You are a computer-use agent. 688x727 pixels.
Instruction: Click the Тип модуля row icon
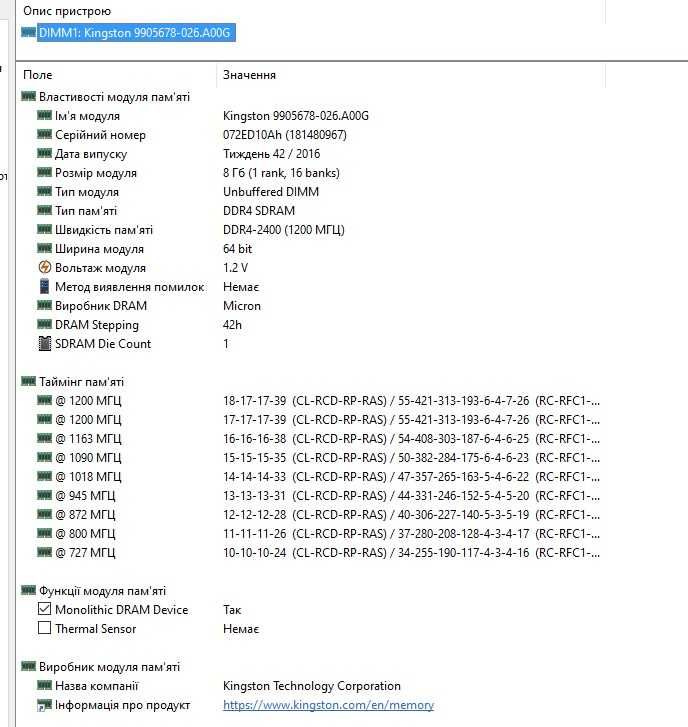[x=45, y=191]
